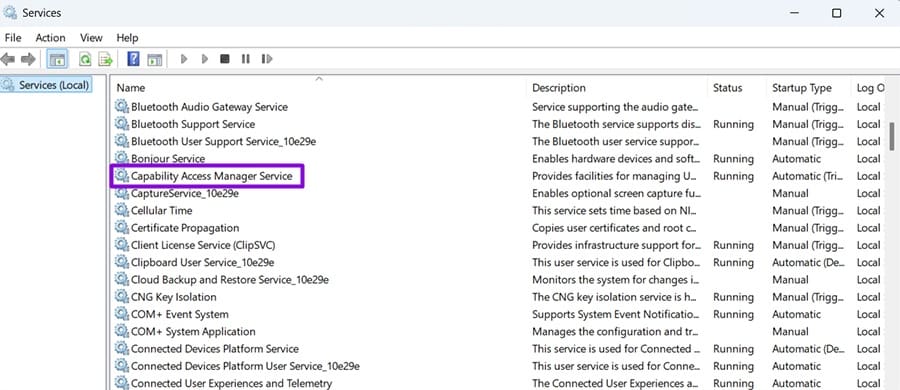Click gear icon beside Connected Devices Platform Service
Viewport: 900px width, 390px height.
tap(121, 348)
